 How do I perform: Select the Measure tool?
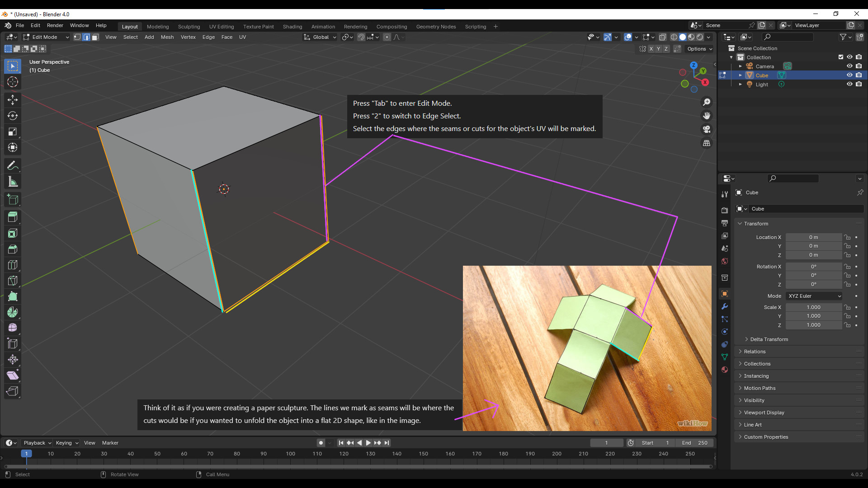(x=13, y=182)
